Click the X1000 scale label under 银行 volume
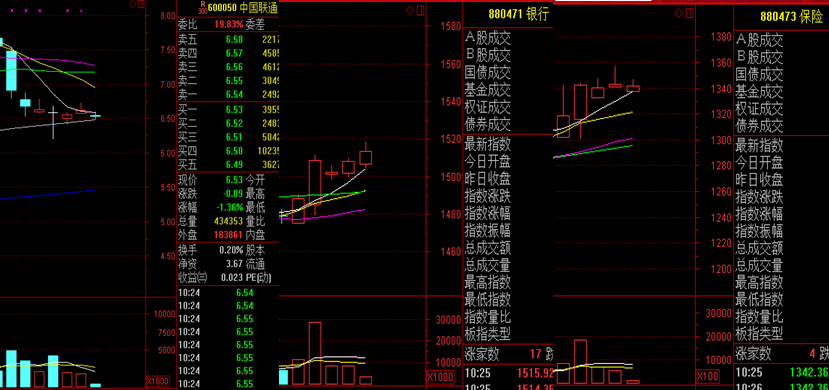829x390 pixels. 440,377
